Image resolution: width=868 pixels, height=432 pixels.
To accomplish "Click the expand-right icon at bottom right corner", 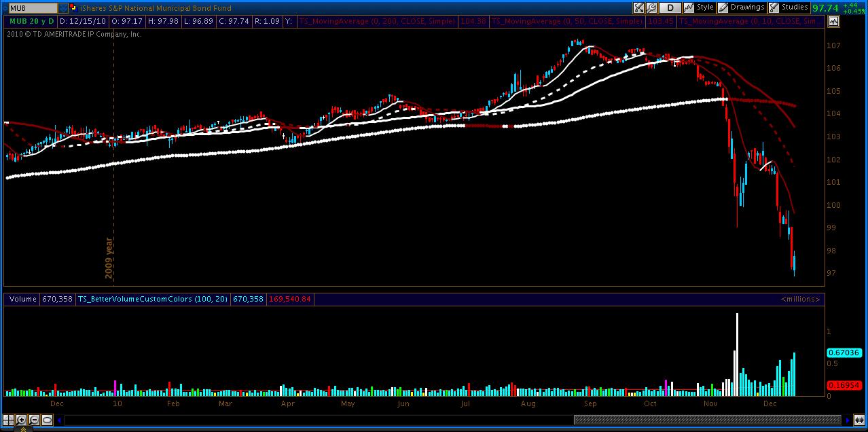I will pos(858,420).
